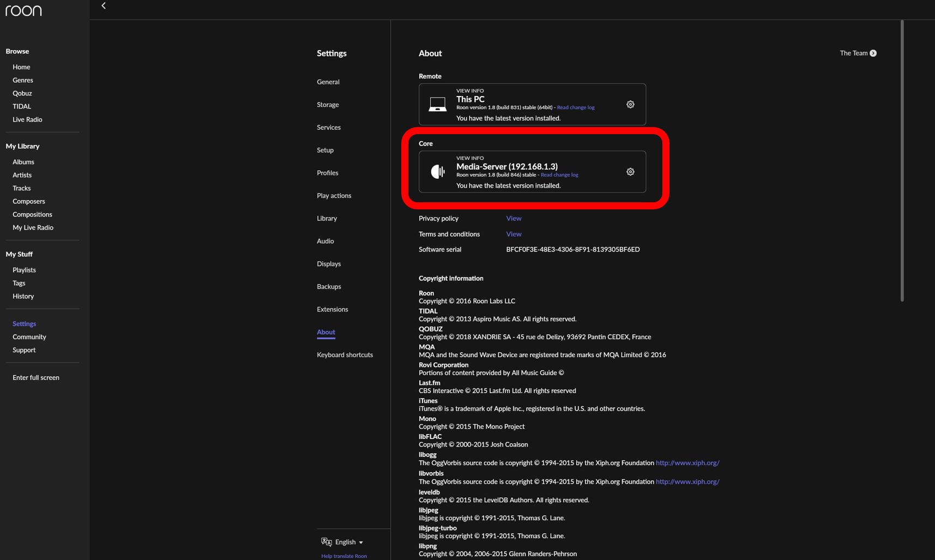Go to Home in Browse
This screenshot has height=560, width=935.
pyautogui.click(x=21, y=67)
